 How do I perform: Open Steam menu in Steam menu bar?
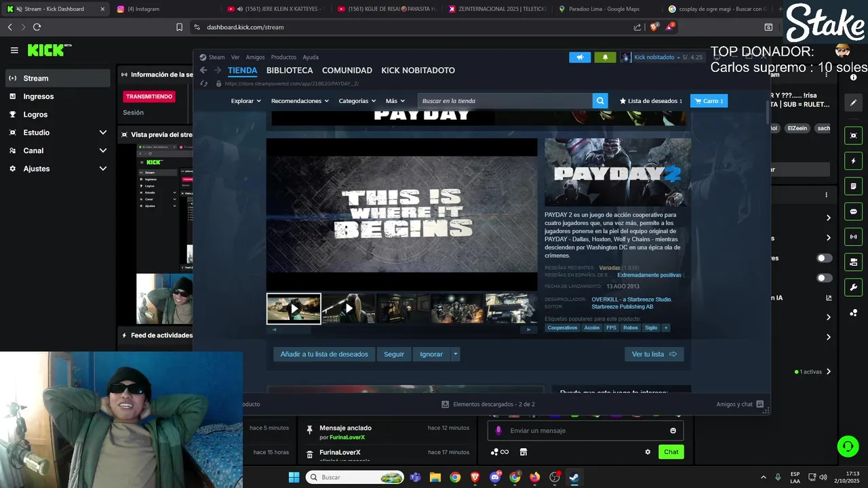(212, 57)
